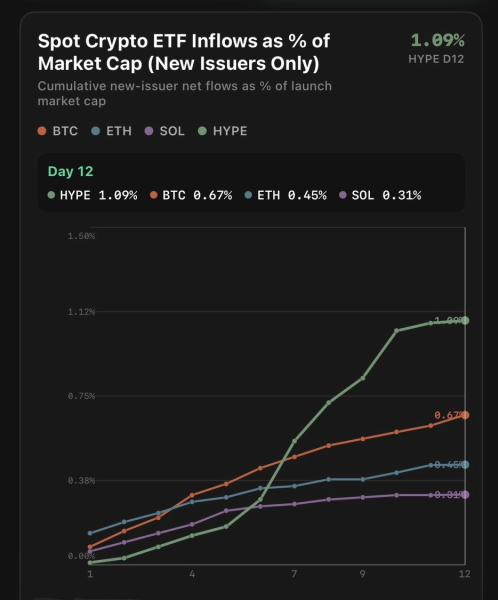498x600 pixels.
Task: Select the ETH 0.45% endpoint marker
Action: point(465,465)
